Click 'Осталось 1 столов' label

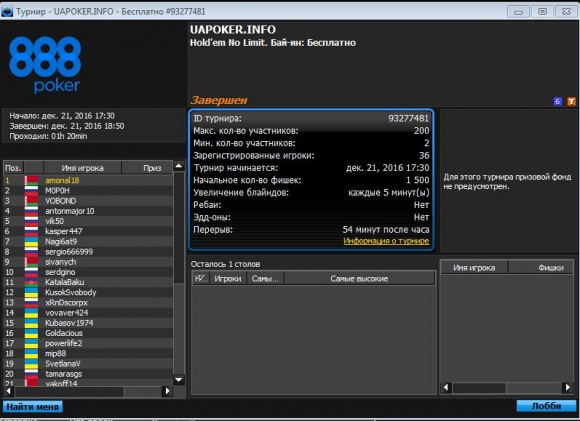click(x=226, y=264)
